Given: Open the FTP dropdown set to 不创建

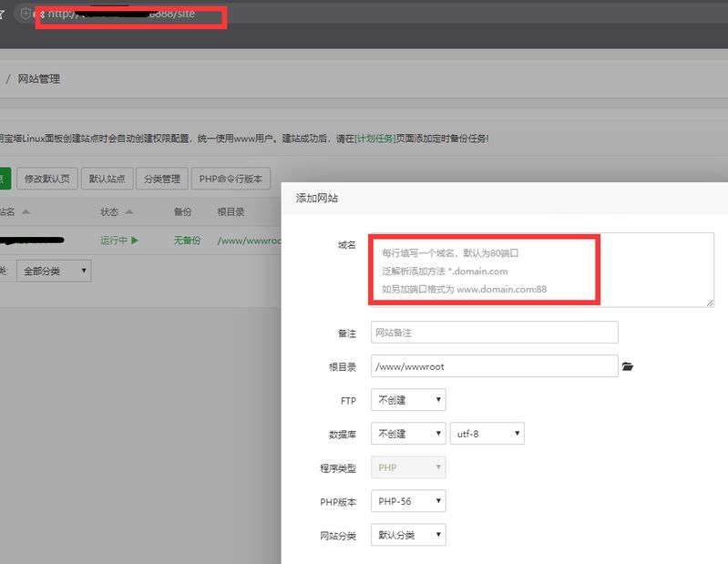Looking at the screenshot, I should (408, 400).
